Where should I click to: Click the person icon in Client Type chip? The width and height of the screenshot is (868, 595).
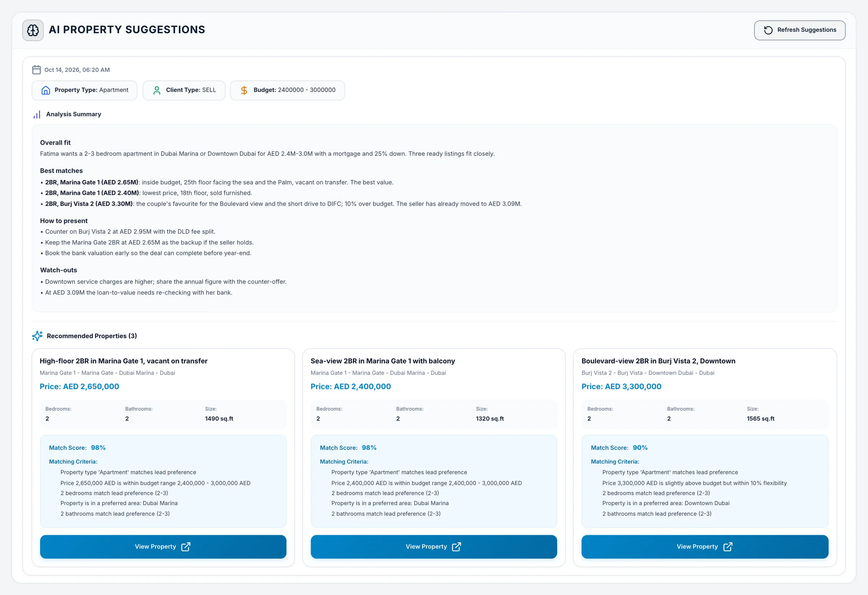tap(157, 90)
